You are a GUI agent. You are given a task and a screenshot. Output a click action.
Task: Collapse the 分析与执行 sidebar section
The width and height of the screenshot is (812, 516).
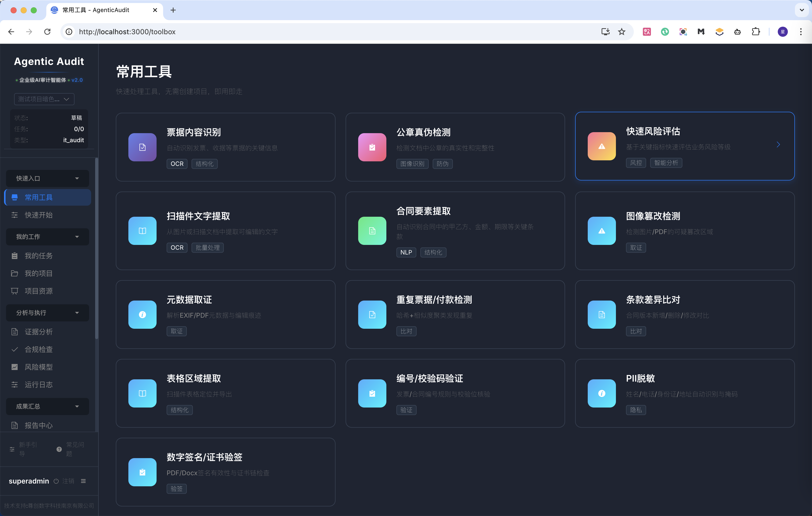pyautogui.click(x=77, y=313)
